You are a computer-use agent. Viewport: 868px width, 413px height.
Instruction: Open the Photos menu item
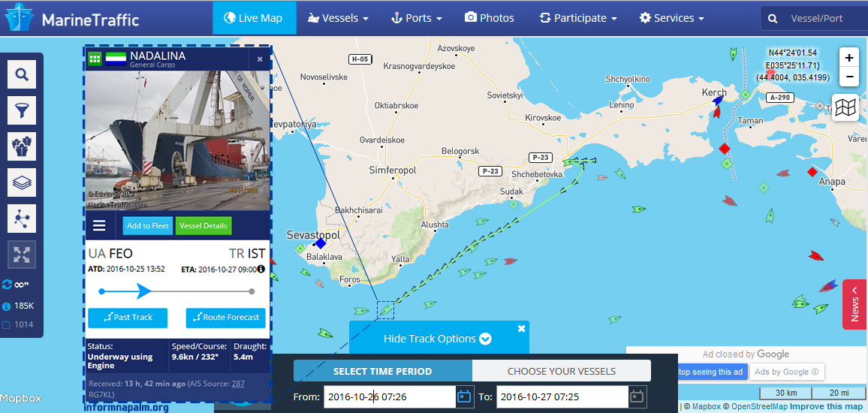click(490, 18)
